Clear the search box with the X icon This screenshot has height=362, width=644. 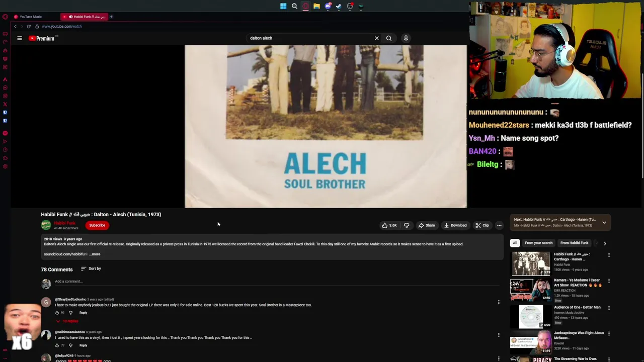376,38
